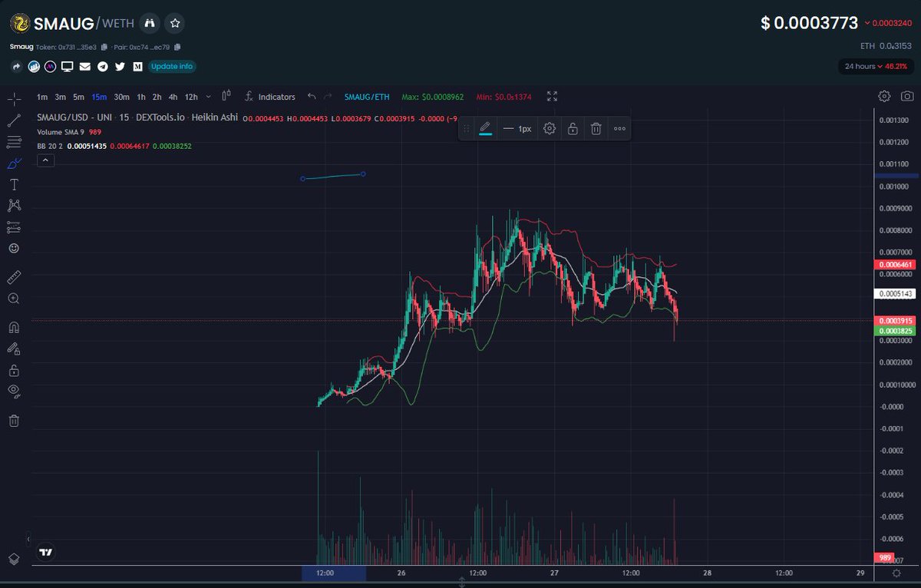Open the Telegram icon link
This screenshot has width=921, height=588.
click(103, 67)
